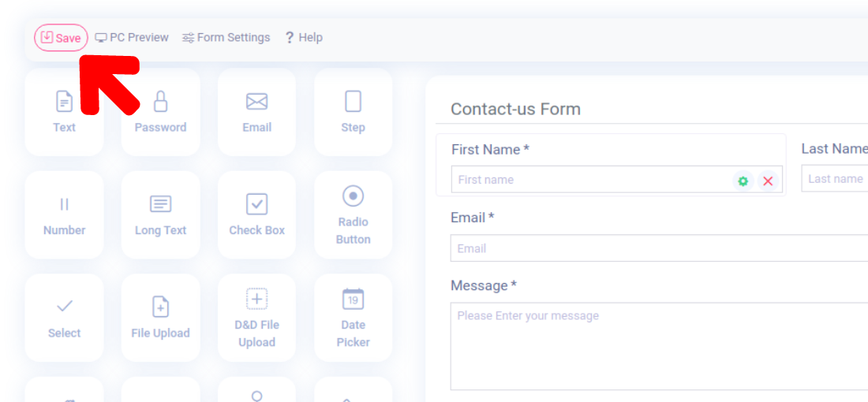Add the File Upload element

[161, 318]
